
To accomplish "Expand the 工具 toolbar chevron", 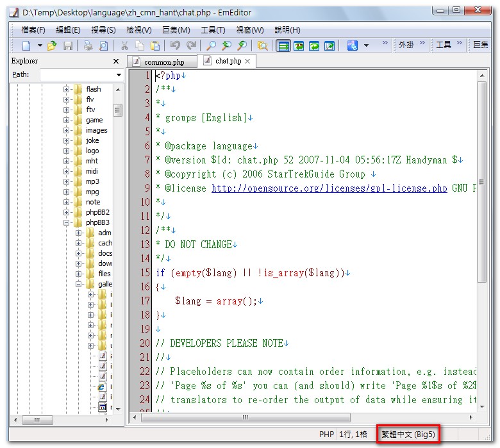I will point(460,43).
